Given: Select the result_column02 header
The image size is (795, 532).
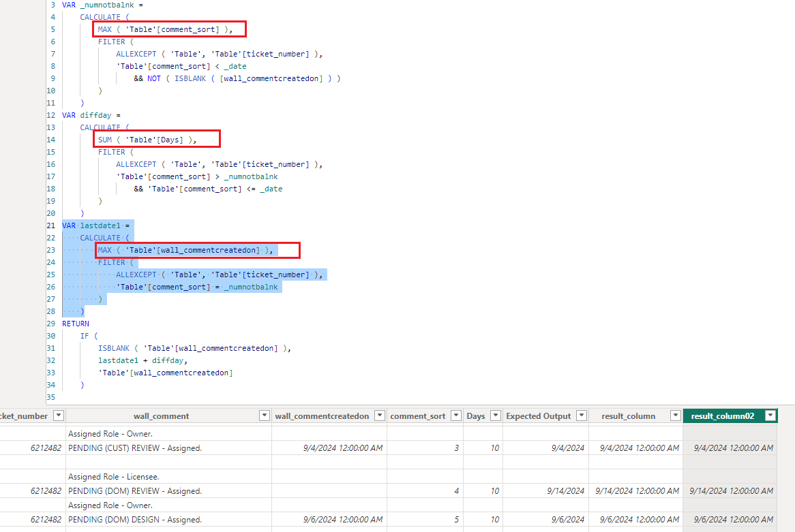Looking at the screenshot, I should tap(723, 416).
